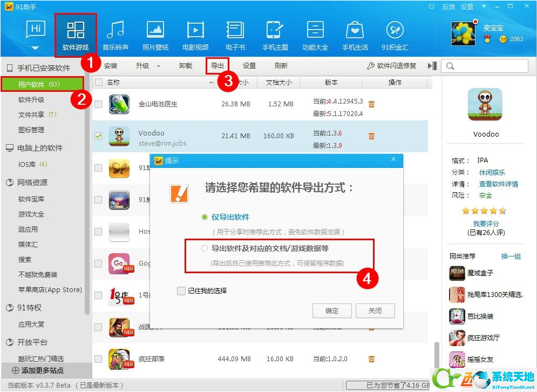Click the 疯狂部落 app icon
Viewport: 537px width, 392px height.
119,359
